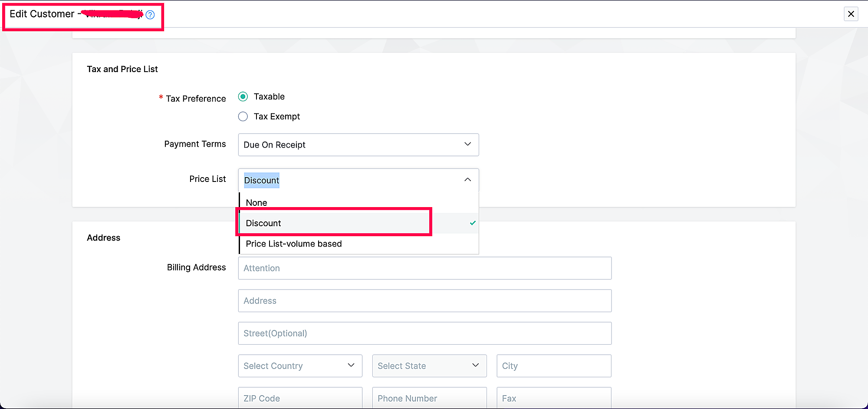Click the Phone Number field
This screenshot has width=868, height=409.
pos(429,398)
